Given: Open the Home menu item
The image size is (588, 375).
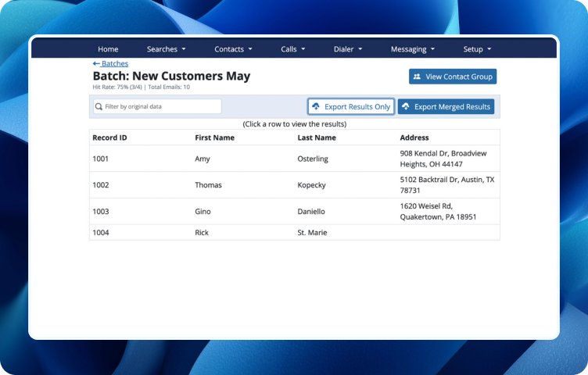Looking at the screenshot, I should coord(108,49).
